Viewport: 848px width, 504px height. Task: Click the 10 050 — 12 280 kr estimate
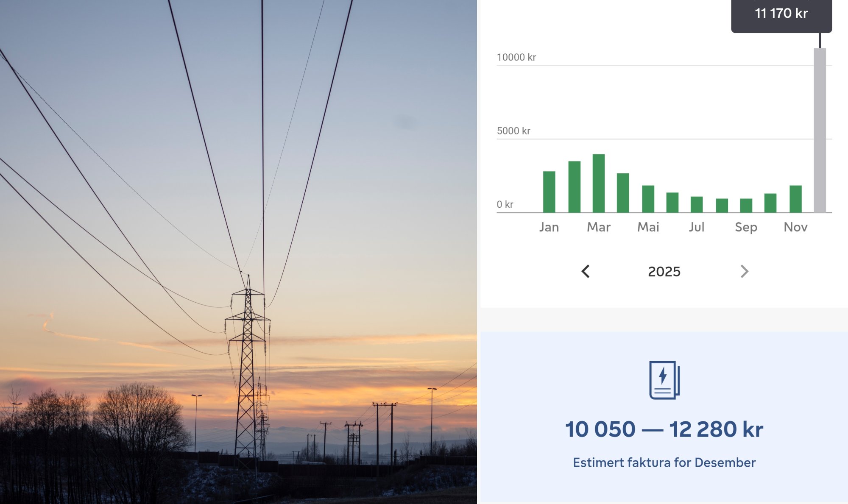[x=664, y=429]
